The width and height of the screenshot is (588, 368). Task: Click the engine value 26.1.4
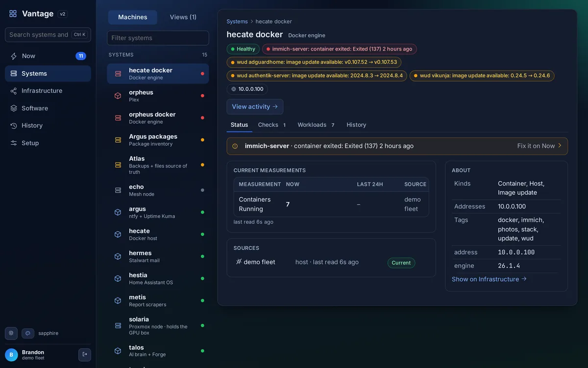pos(509,266)
